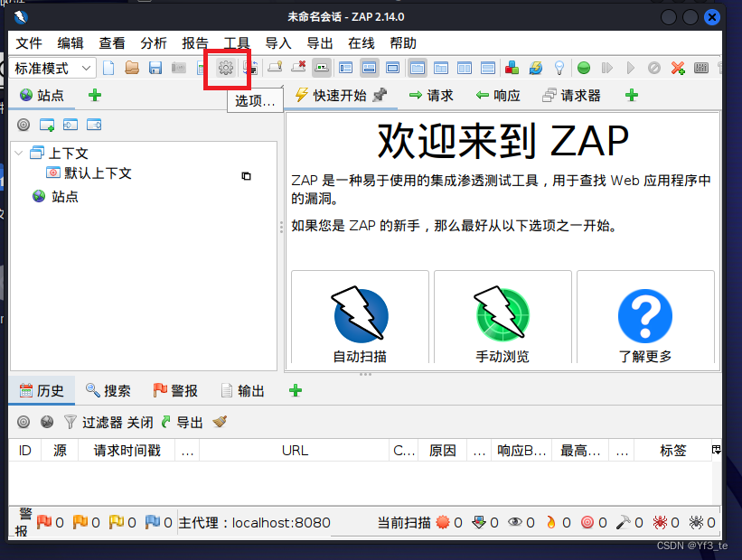Select the 站点 globe tree item

[x=55, y=196]
